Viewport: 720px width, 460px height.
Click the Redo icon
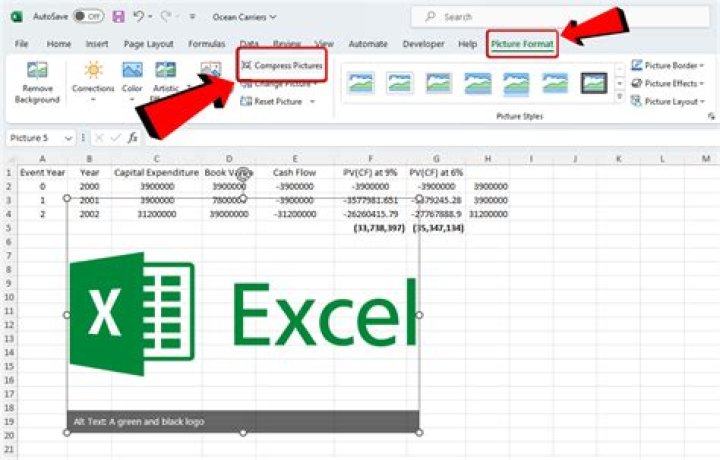click(165, 17)
